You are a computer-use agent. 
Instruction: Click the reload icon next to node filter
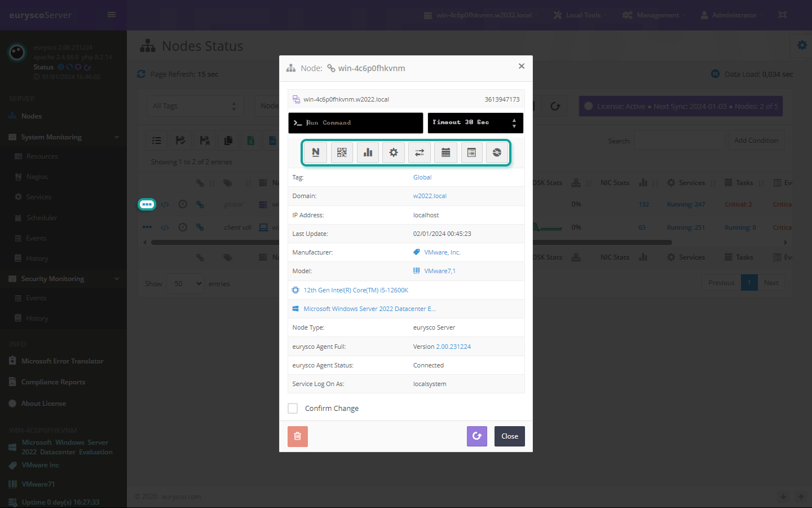tap(555, 106)
